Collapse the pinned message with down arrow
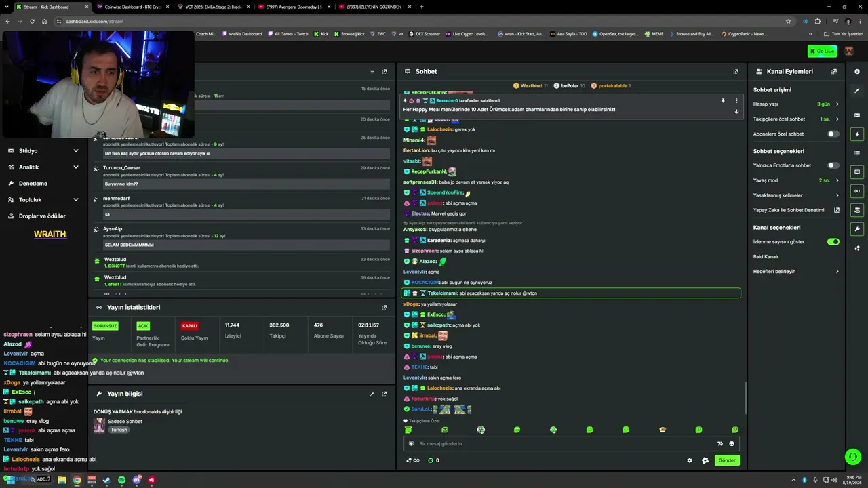868x488 pixels. pyautogui.click(x=736, y=112)
